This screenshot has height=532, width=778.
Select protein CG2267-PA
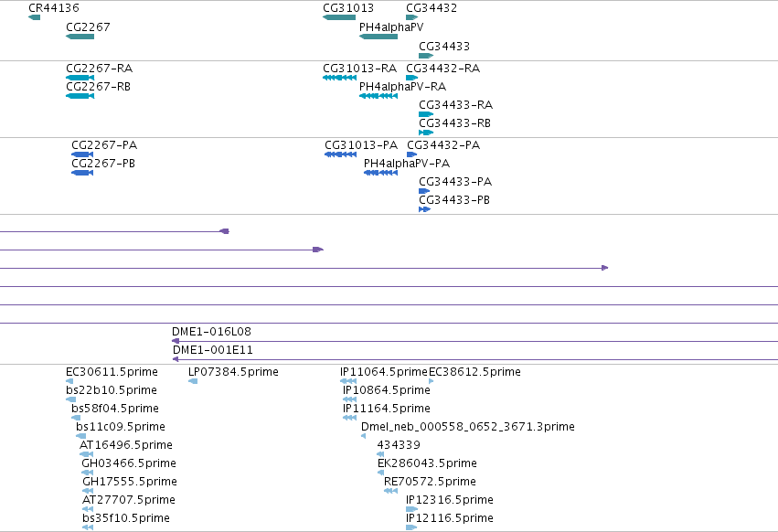(x=82, y=154)
